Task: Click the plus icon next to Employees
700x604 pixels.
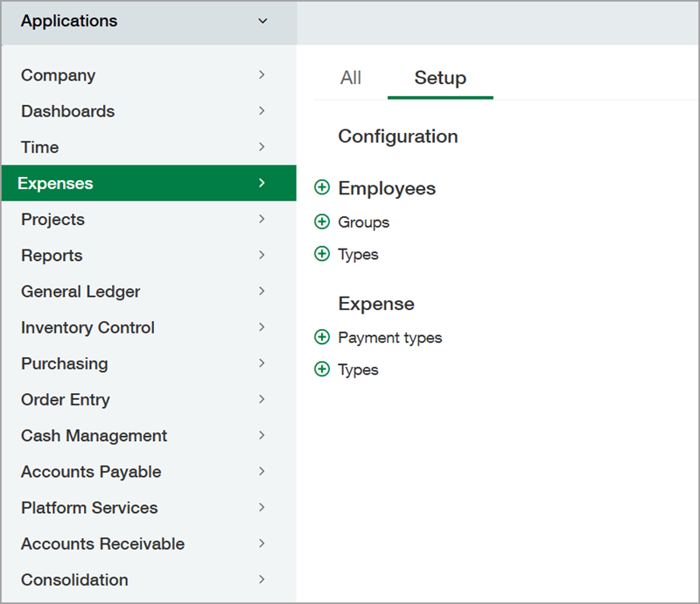Action: coord(322,187)
